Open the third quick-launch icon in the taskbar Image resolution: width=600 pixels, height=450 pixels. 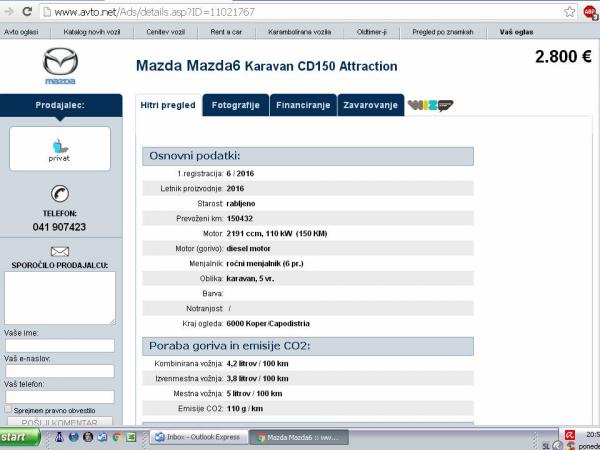click(88, 437)
